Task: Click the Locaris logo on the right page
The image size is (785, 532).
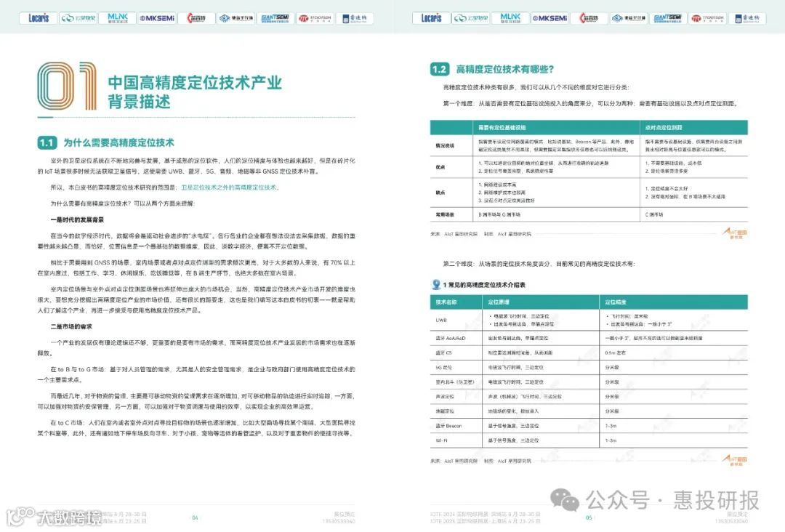Action: [431, 18]
